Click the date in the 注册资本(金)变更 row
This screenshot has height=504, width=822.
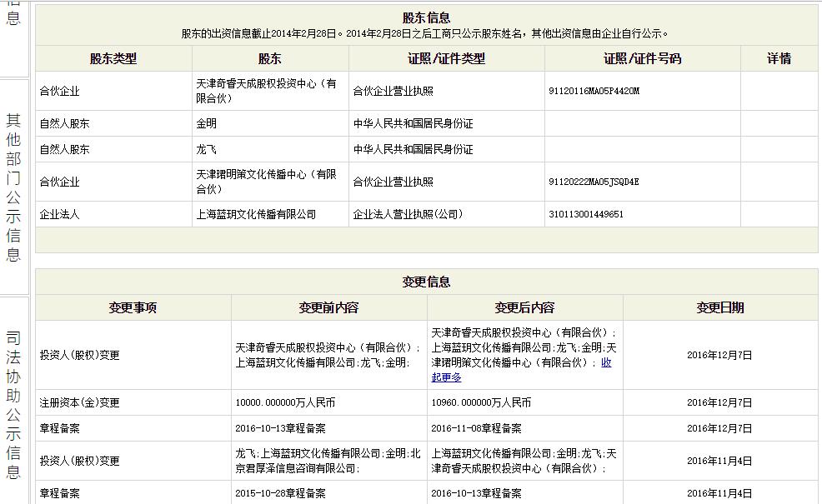(x=719, y=402)
